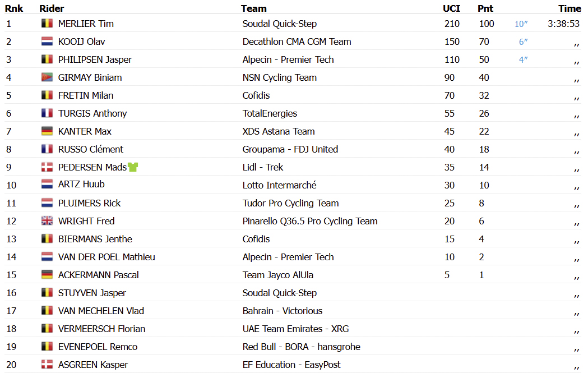Click the Rnk column header
This screenshot has height=373, width=588.
tap(14, 8)
